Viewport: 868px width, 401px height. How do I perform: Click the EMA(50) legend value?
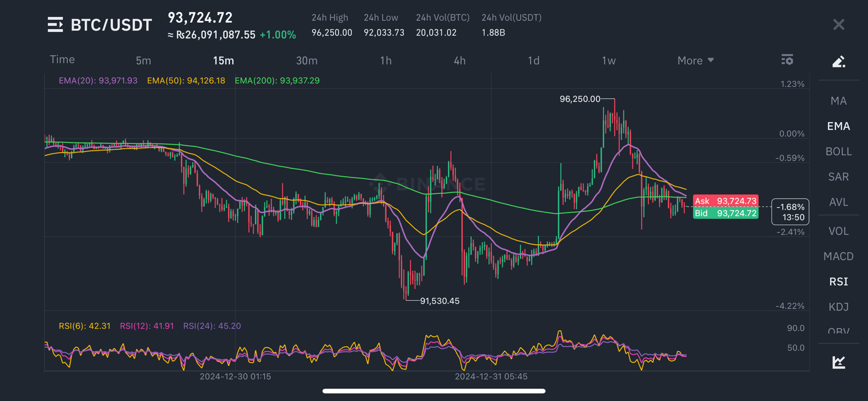click(186, 80)
